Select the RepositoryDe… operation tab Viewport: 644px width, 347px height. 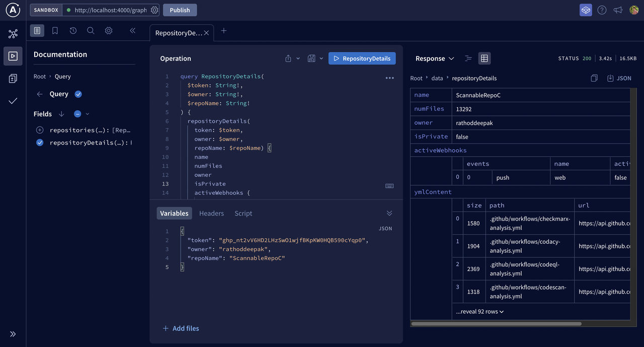[182, 33]
